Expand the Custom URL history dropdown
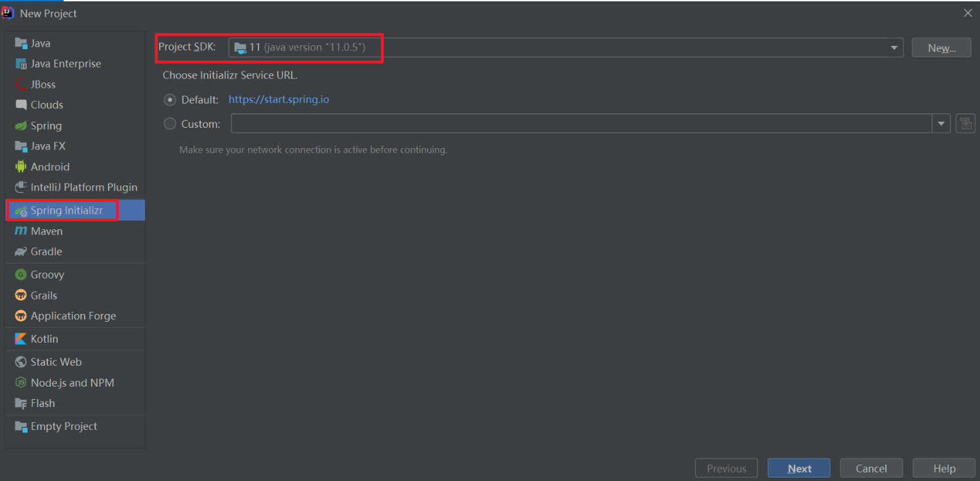 coord(941,123)
